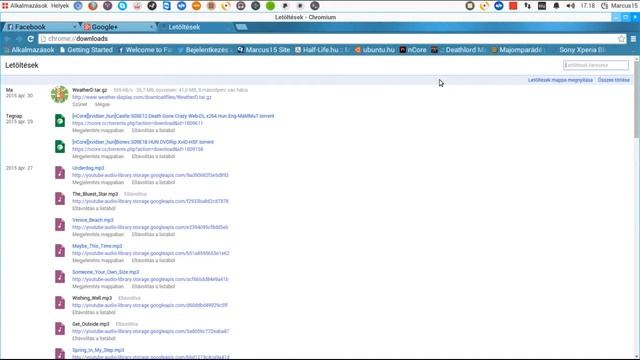The width and height of the screenshot is (640, 360).
Task: Open the Bones S08E18 torrent file link
Action: (143, 142)
